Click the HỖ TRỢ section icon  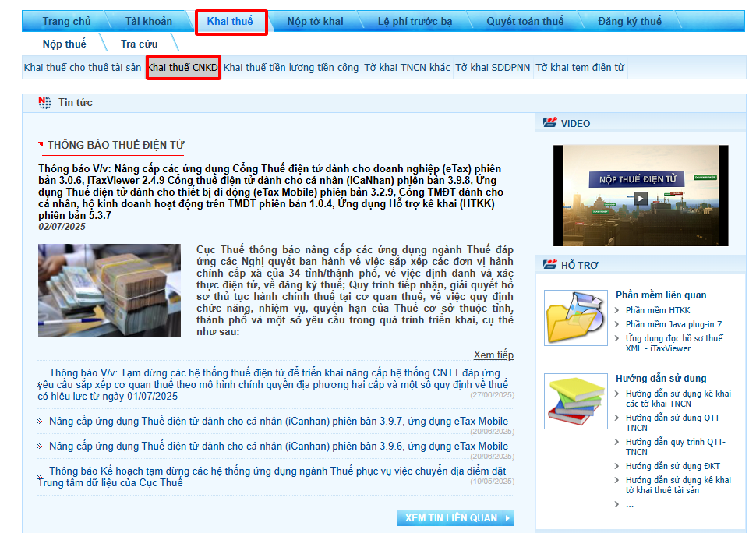click(x=550, y=265)
